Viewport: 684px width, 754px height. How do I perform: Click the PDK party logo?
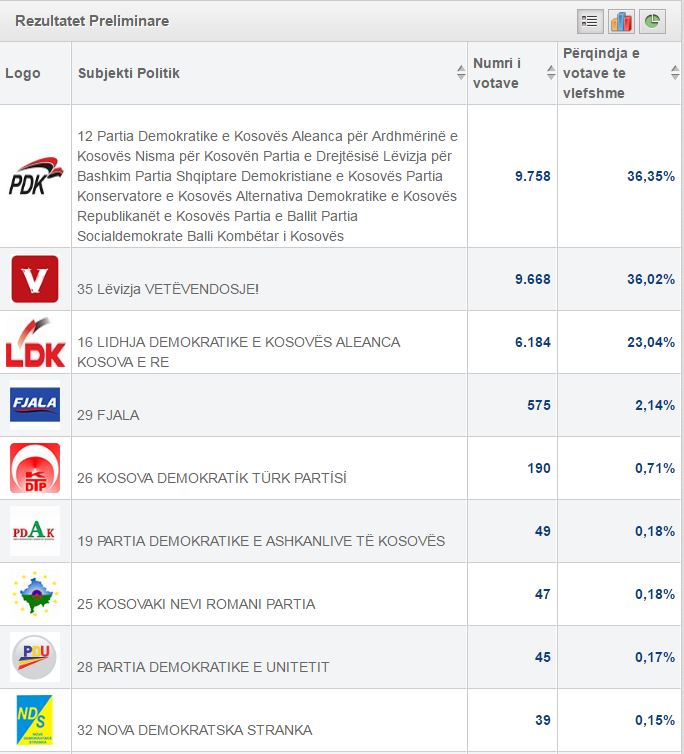click(35, 176)
